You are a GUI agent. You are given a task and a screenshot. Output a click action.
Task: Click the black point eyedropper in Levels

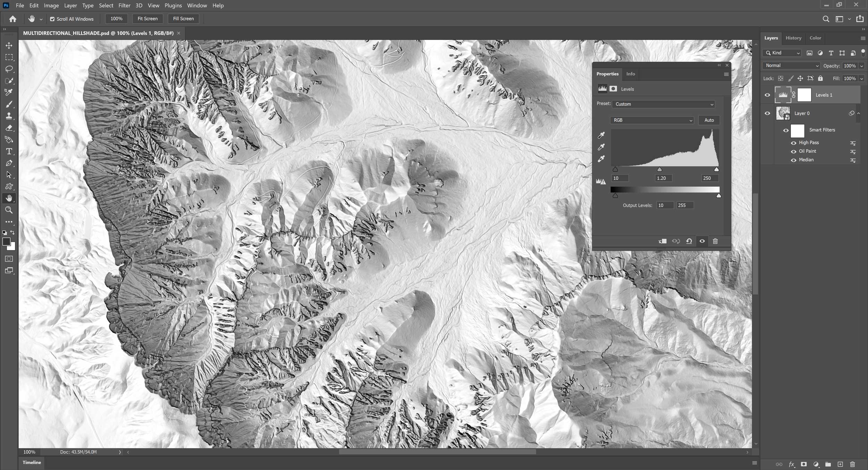(601, 135)
